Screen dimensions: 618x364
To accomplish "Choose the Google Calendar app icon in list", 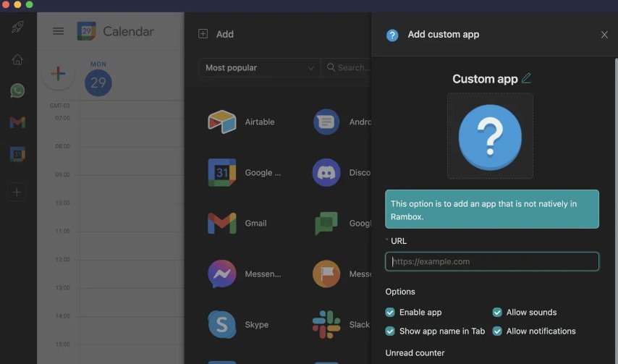I will (222, 172).
